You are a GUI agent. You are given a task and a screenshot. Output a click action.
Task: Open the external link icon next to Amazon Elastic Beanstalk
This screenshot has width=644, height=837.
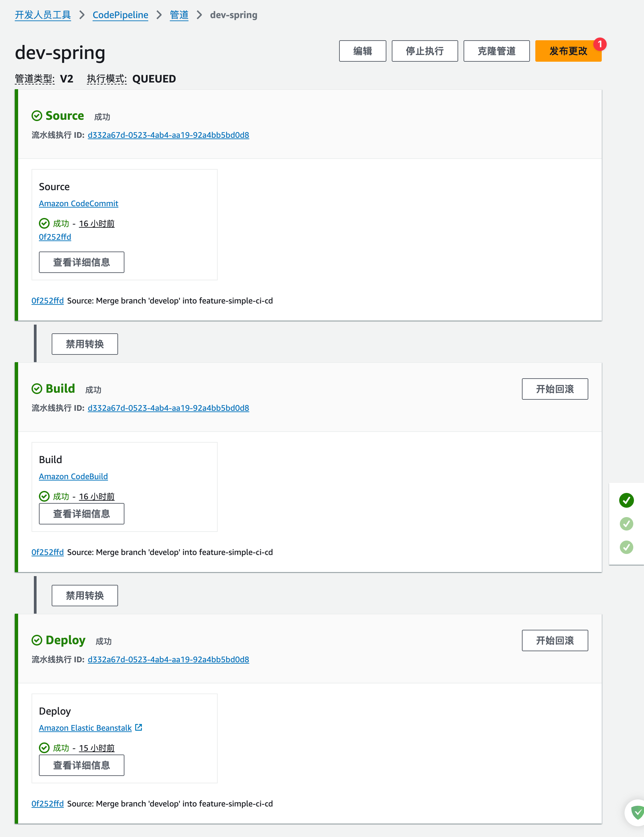point(139,727)
